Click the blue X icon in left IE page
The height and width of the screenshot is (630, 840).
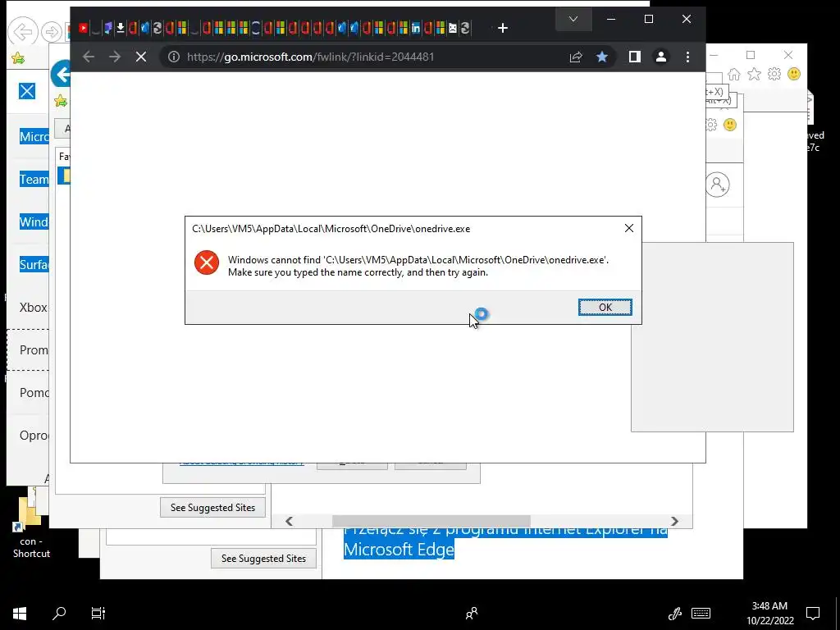27,91
